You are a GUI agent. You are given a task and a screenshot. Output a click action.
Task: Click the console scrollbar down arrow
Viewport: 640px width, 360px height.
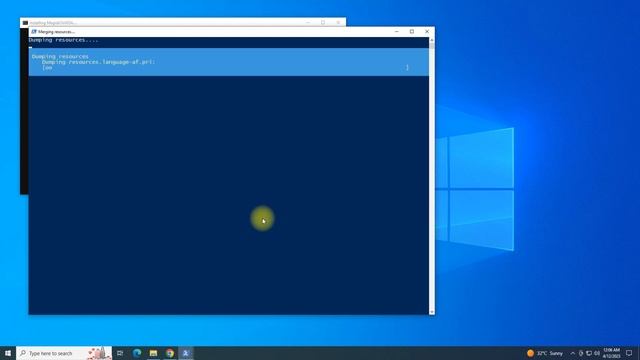432,311
